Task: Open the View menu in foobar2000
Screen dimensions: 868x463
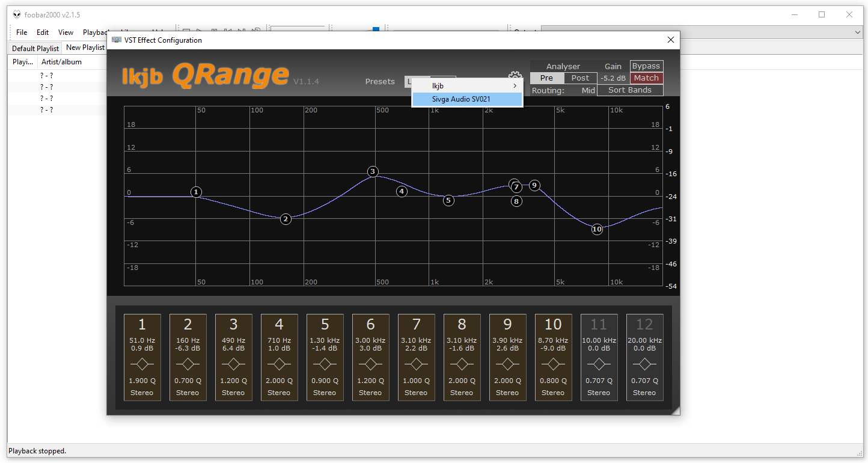Action: pos(66,32)
